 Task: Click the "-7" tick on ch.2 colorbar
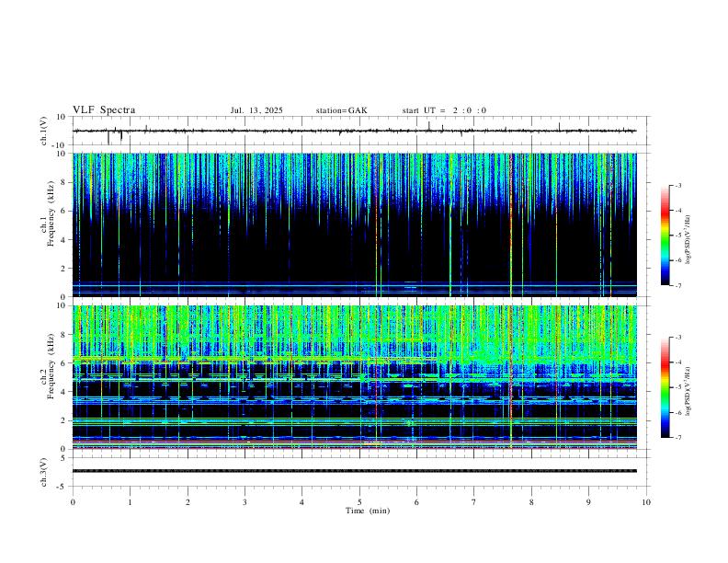click(677, 437)
